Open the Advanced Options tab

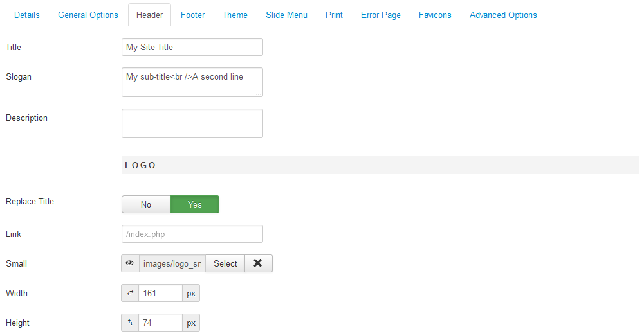point(503,15)
